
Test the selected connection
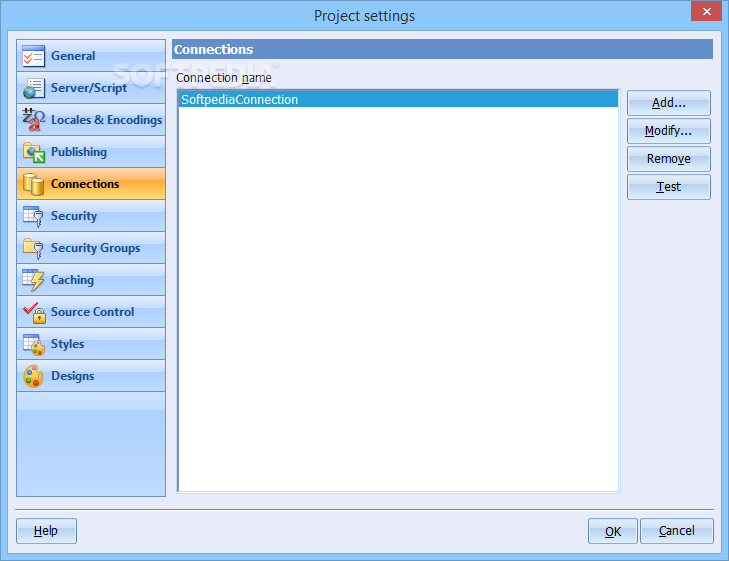click(x=669, y=187)
